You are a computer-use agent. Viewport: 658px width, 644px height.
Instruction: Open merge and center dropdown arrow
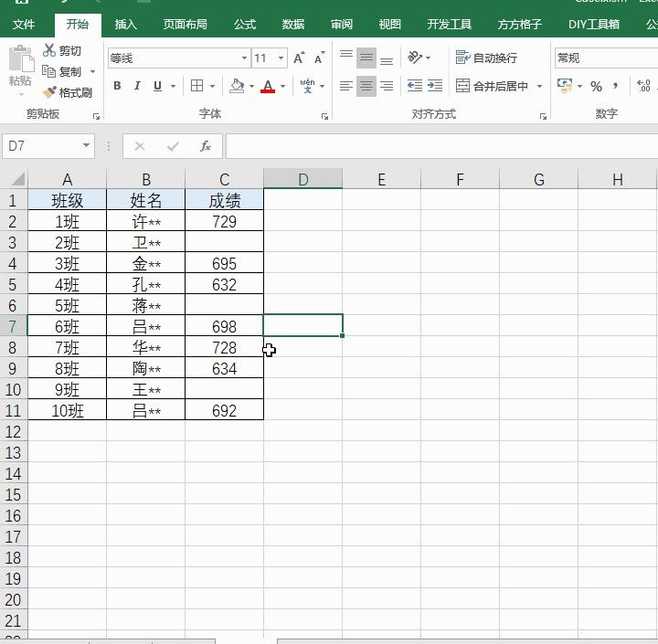click(x=540, y=87)
